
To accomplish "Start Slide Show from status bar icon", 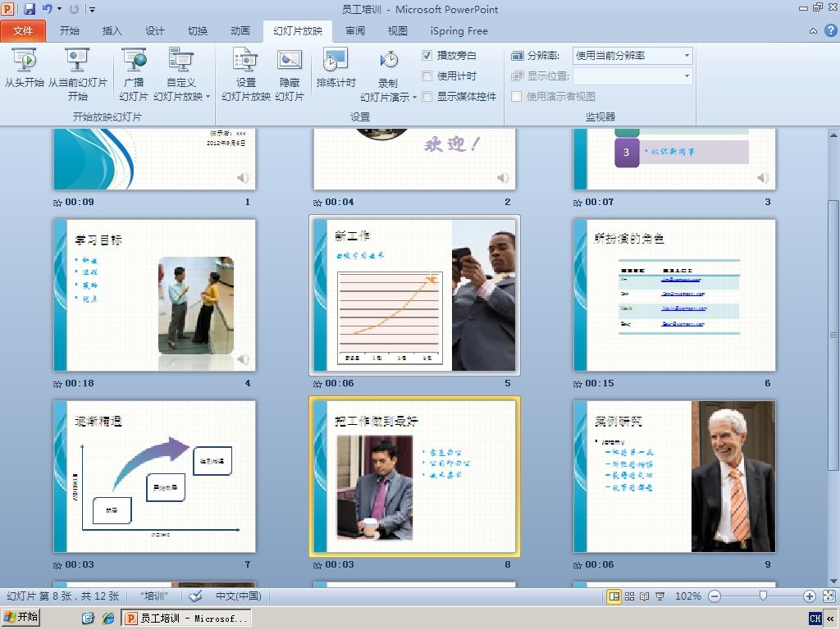I will click(660, 596).
